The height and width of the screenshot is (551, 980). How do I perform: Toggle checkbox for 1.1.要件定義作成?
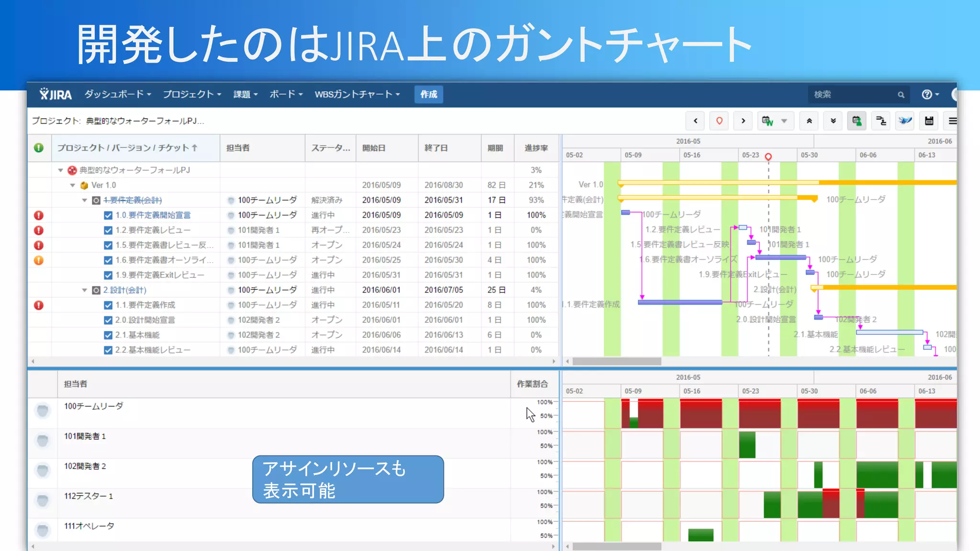click(x=108, y=305)
